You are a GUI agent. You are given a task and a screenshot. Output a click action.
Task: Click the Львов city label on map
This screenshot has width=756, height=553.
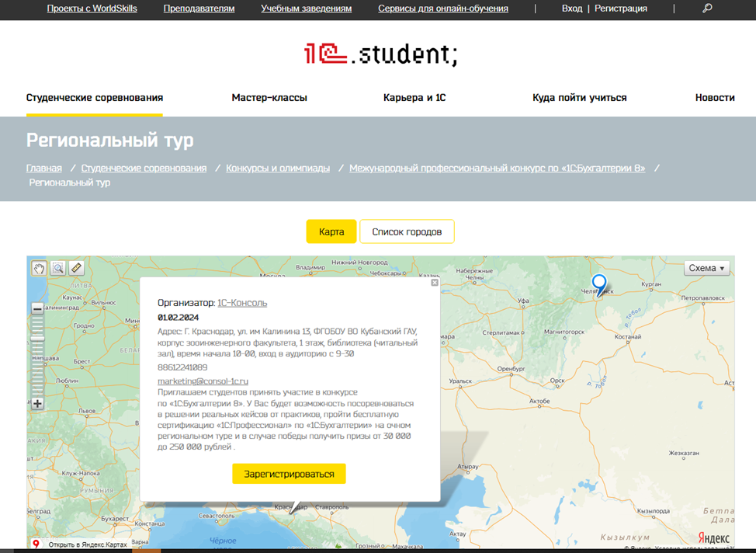(x=87, y=411)
